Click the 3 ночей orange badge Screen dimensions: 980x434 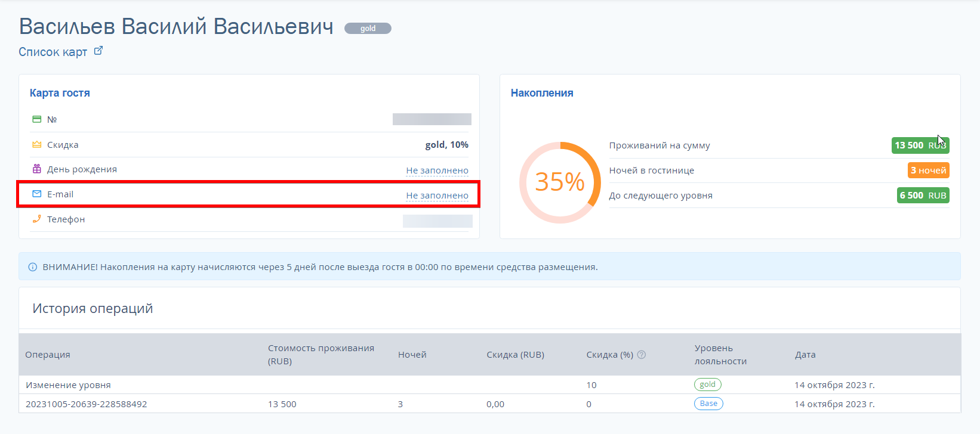pyautogui.click(x=928, y=170)
